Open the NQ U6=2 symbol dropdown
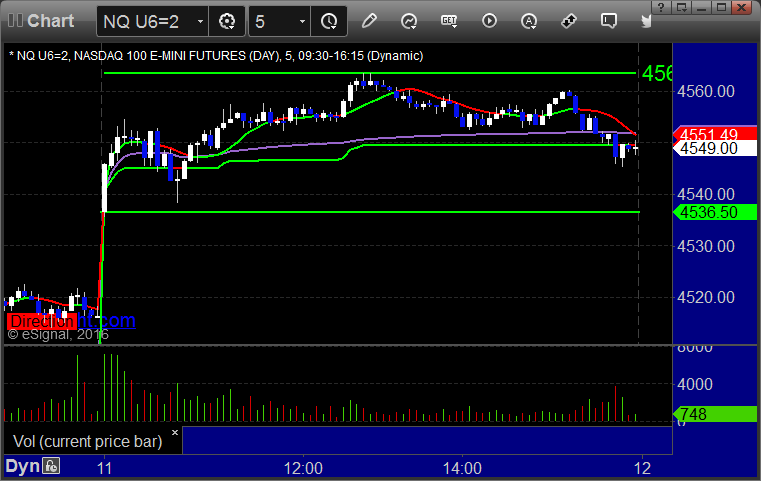 (200, 21)
